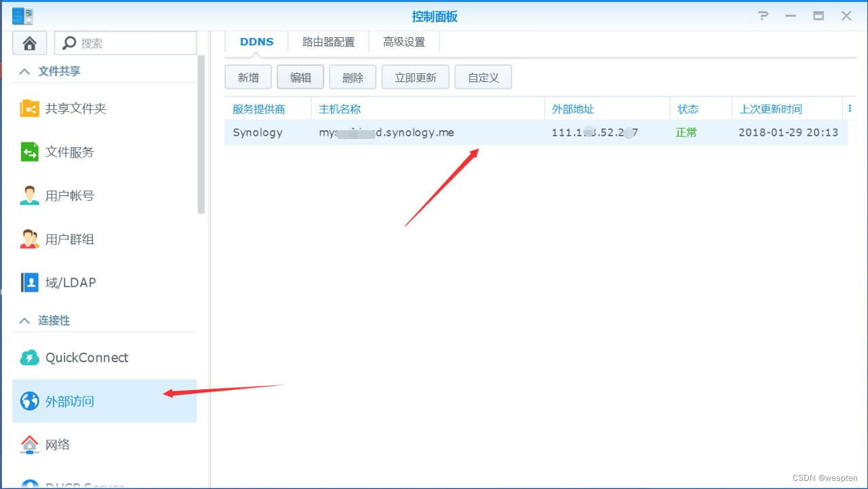Open the Shared Folder (共享文件夹) icon
Screen dimensions: 868x489
30,109
